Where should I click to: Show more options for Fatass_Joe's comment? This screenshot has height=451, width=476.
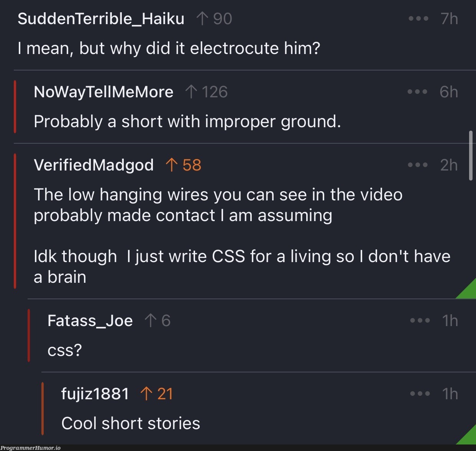[x=420, y=321]
